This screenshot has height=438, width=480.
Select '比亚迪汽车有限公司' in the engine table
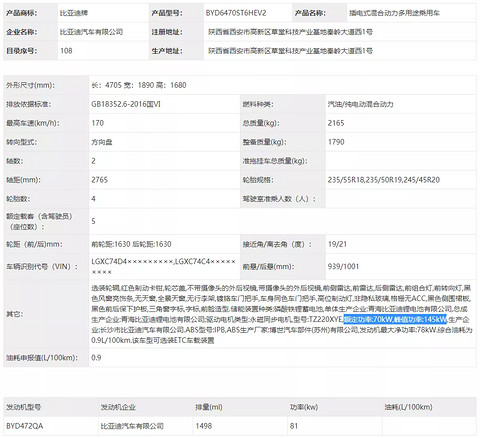coord(132,426)
